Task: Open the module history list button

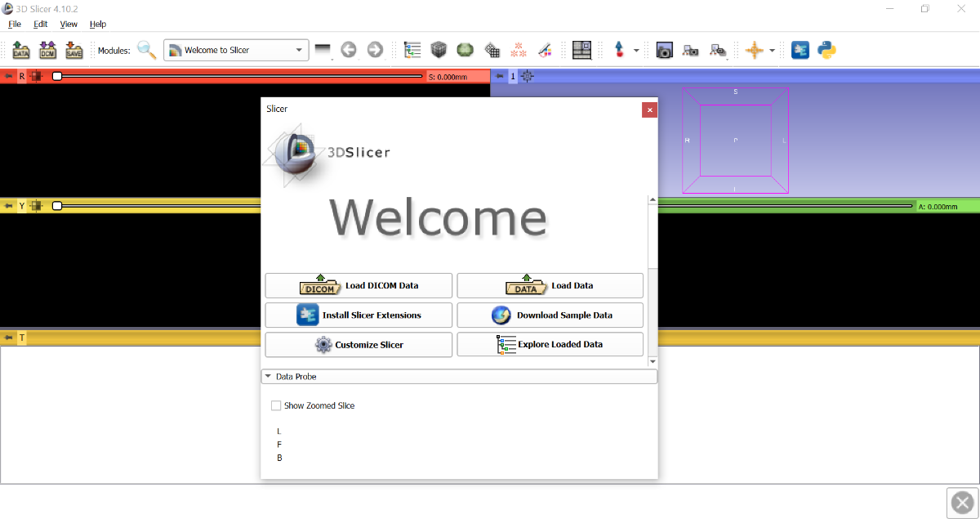Action: coord(323,50)
